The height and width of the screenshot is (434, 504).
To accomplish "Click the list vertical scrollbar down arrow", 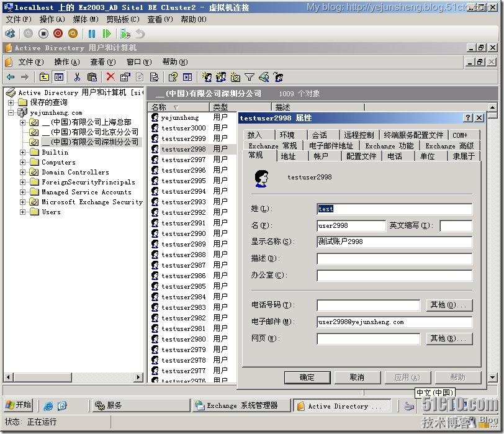I will coord(492,377).
